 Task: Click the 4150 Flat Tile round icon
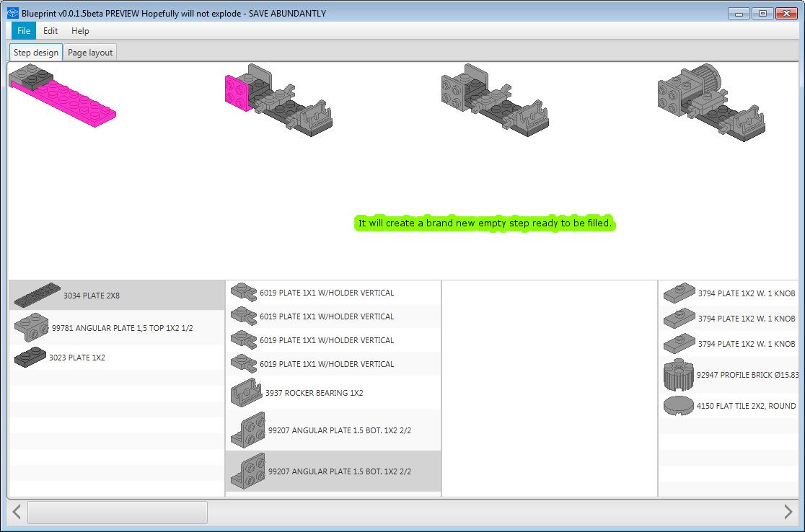point(679,406)
